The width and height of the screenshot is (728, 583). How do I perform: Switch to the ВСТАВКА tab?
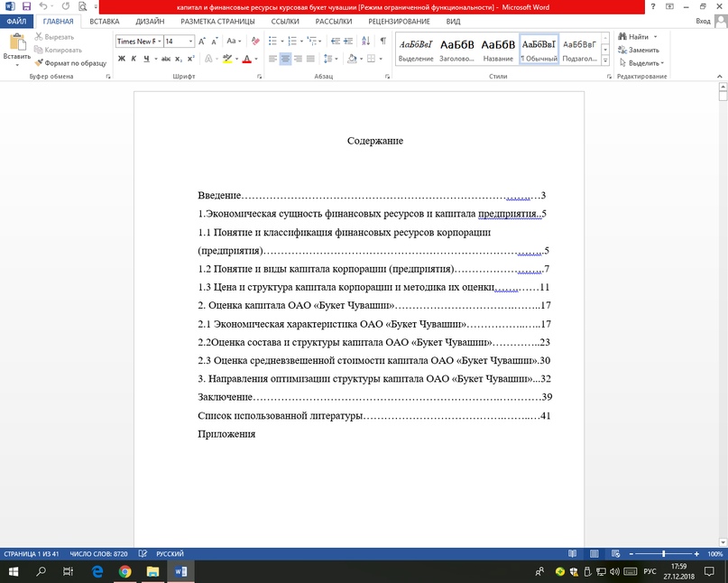[105, 22]
